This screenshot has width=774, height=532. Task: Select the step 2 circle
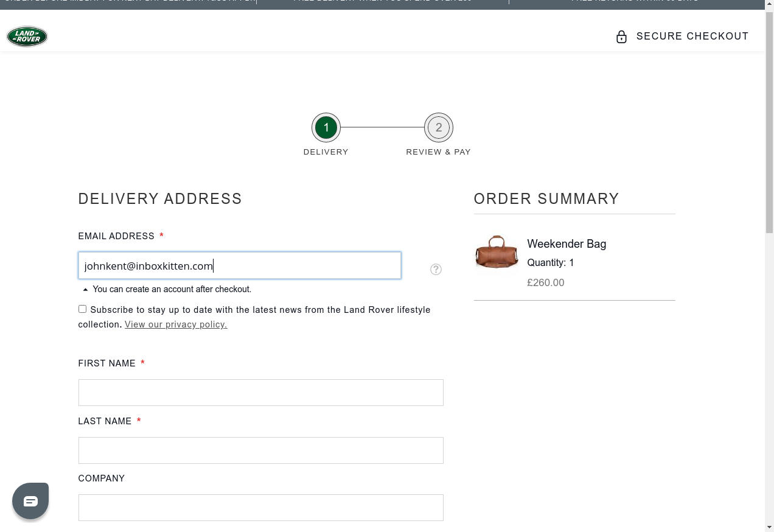pos(439,128)
